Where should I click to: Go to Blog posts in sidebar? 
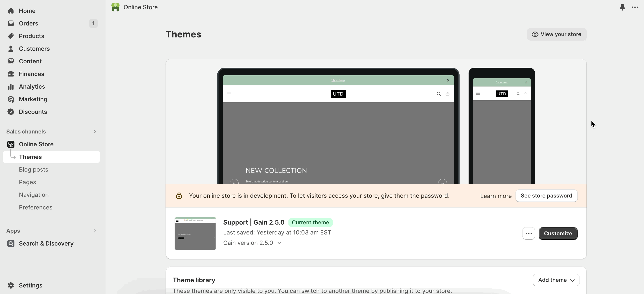click(x=34, y=170)
